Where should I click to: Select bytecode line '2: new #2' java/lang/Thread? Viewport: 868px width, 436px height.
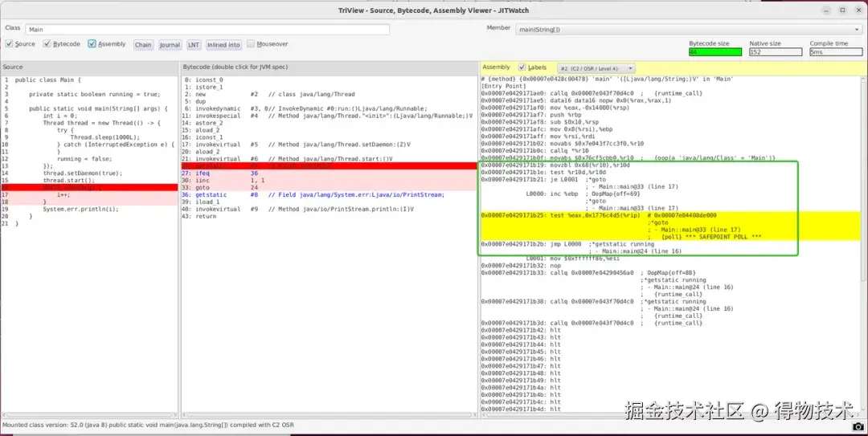[x=269, y=94]
